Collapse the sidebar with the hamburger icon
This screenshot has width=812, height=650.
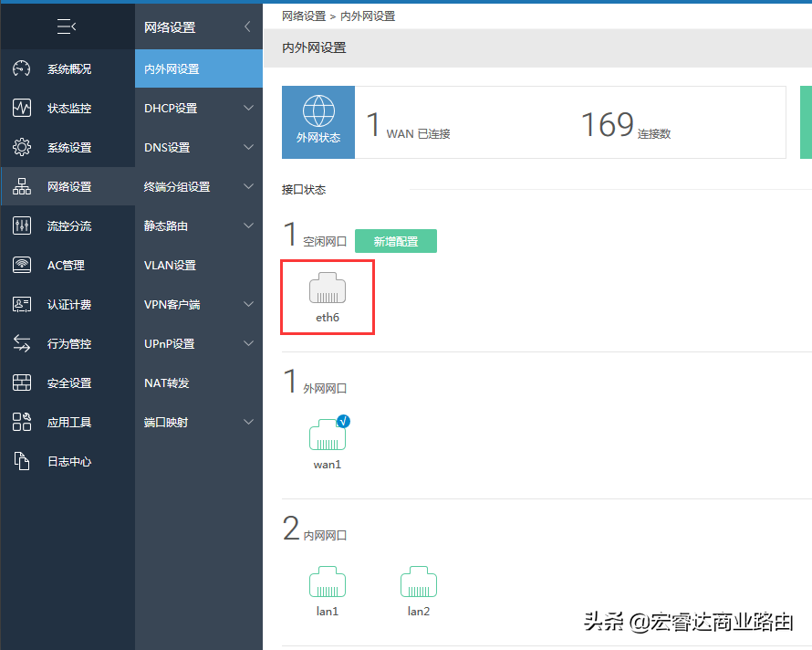pos(67,26)
